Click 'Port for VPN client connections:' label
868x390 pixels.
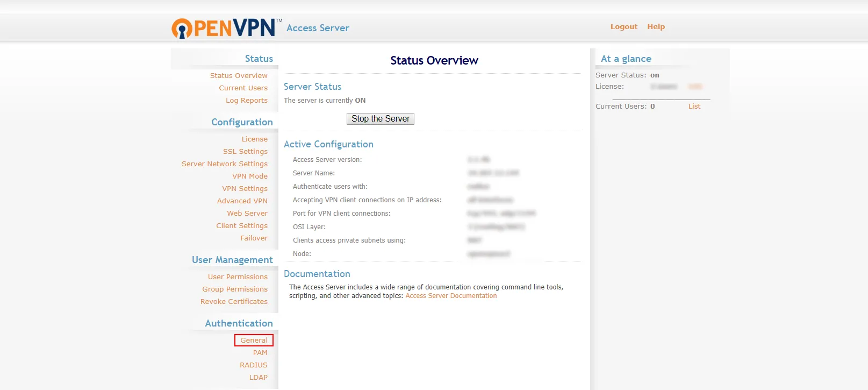[342, 214]
